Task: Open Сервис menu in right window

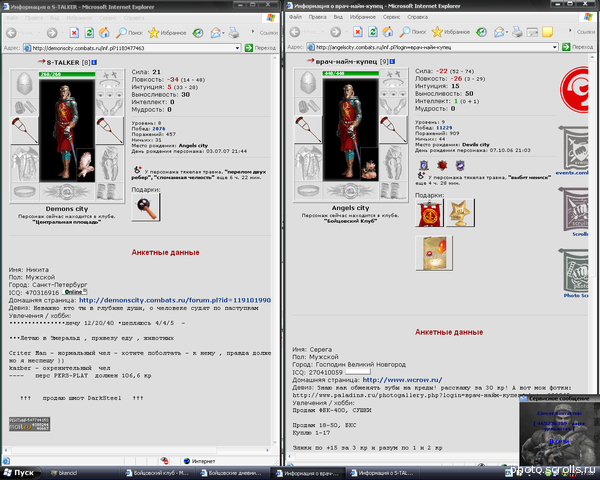Action: [391, 17]
